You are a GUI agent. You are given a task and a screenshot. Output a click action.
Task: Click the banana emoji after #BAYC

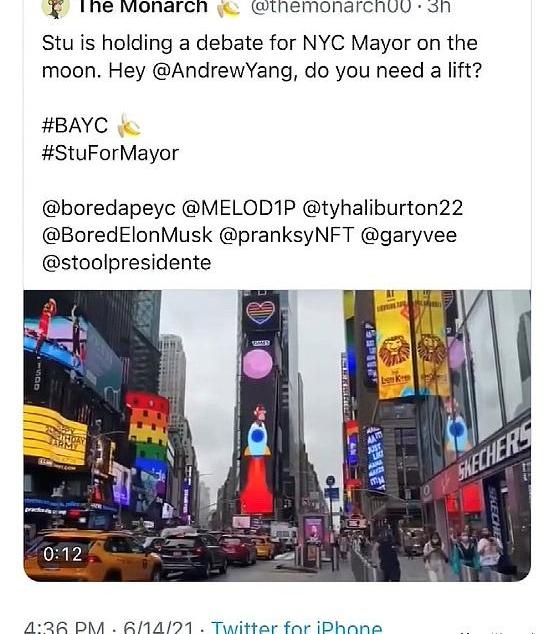[x=129, y=125]
